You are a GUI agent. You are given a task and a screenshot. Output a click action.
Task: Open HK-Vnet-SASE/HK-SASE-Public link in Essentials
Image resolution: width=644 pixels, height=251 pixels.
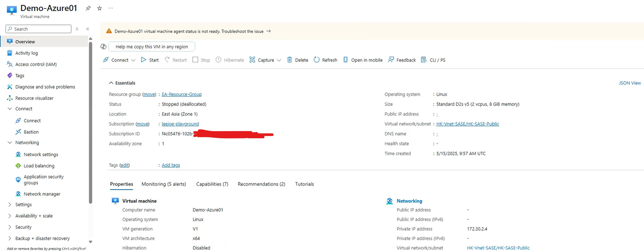(468, 124)
